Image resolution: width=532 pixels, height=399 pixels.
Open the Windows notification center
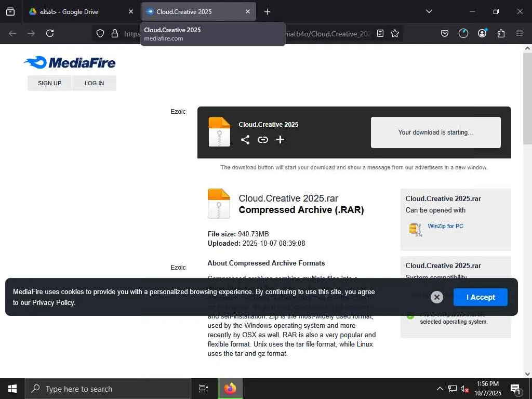tap(515, 389)
